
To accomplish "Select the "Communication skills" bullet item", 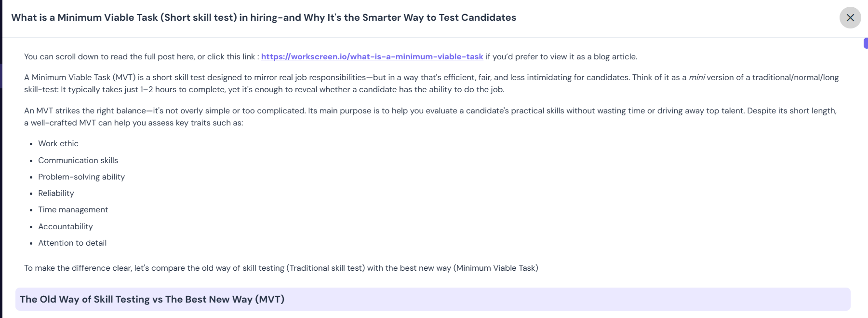I will pos(78,160).
